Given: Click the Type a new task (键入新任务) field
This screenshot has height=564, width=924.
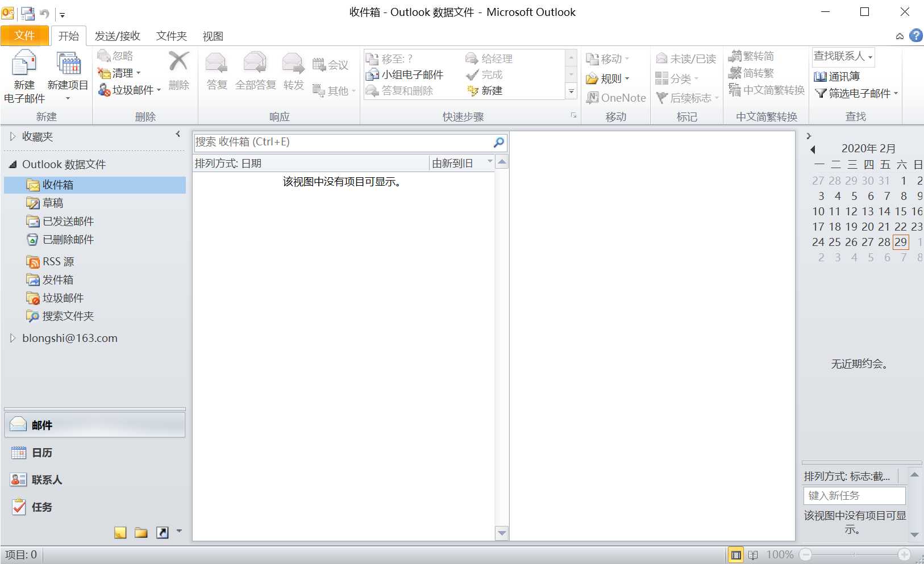Looking at the screenshot, I should [x=854, y=495].
